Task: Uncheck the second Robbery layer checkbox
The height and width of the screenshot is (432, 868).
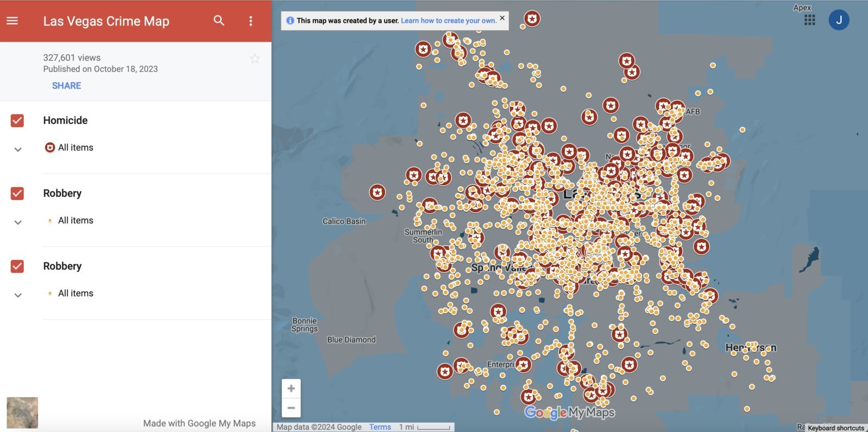Action: coord(17,266)
